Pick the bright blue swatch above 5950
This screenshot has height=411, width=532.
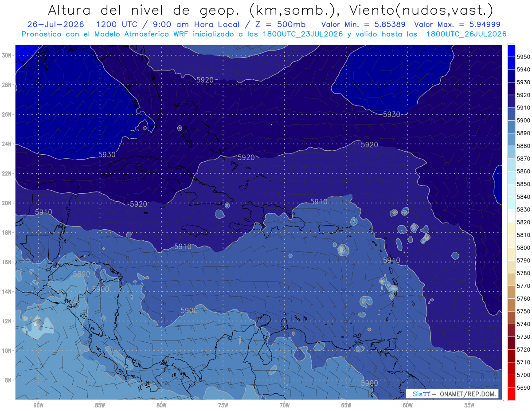(x=511, y=51)
